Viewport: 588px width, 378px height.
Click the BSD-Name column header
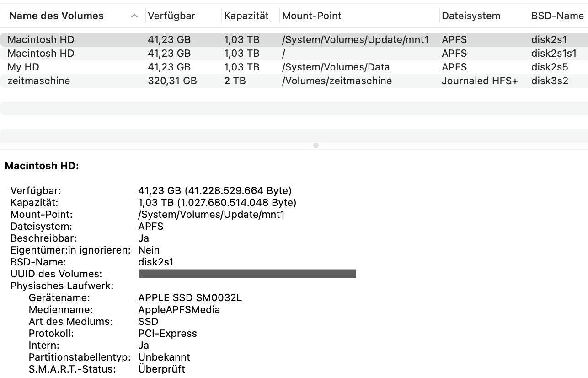click(557, 16)
